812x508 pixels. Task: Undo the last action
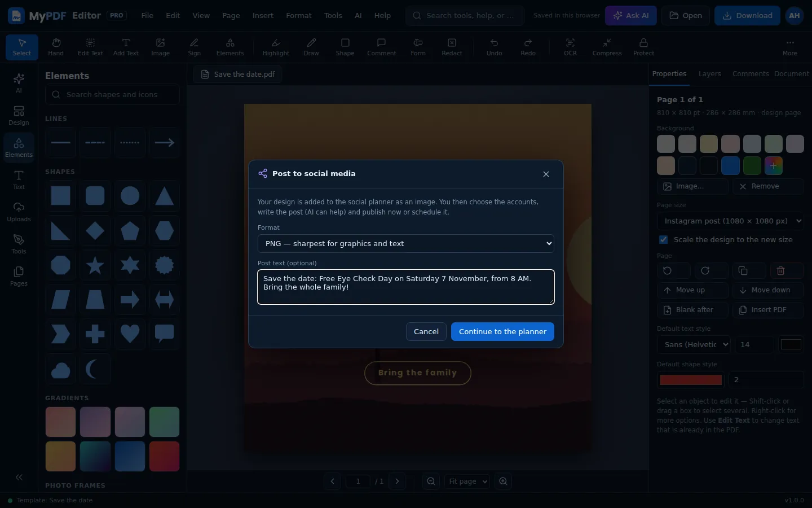495,47
